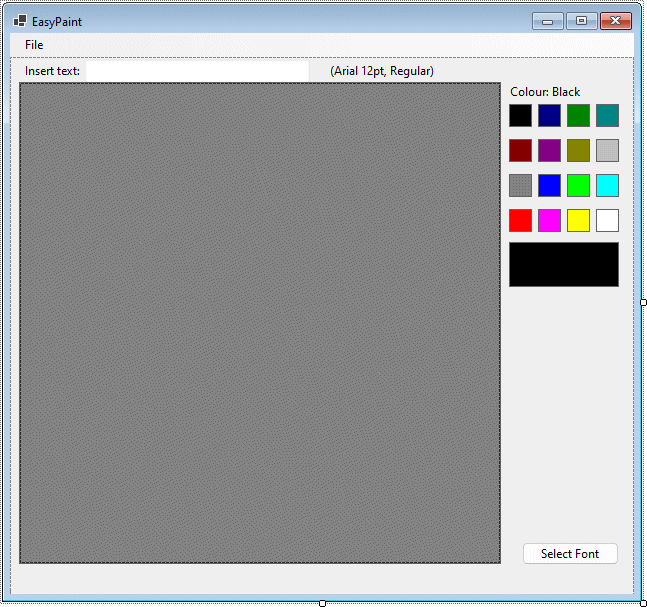Viewport: 647px width, 607px height.
Task: Pick the olive colour swatch
Action: pyautogui.click(x=578, y=150)
